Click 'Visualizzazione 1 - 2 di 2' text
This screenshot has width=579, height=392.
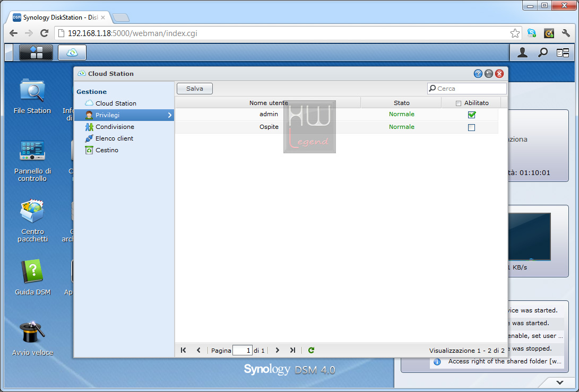(x=466, y=351)
